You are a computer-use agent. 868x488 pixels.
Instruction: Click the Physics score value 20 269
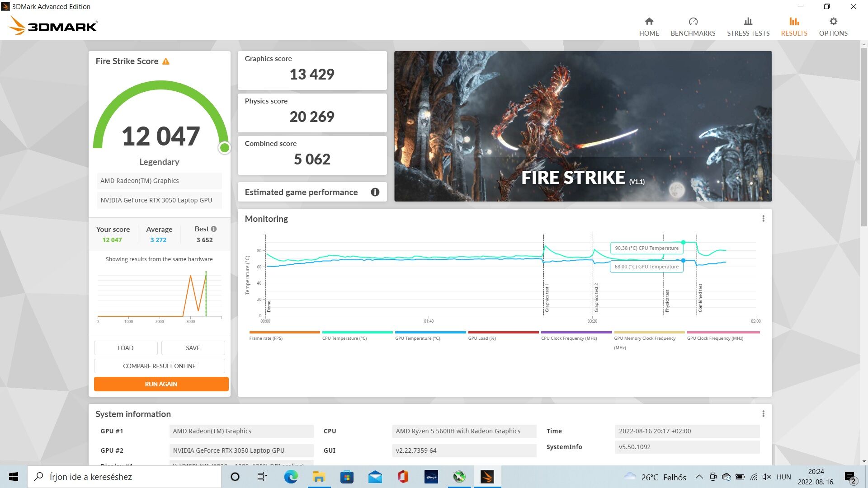[312, 117]
